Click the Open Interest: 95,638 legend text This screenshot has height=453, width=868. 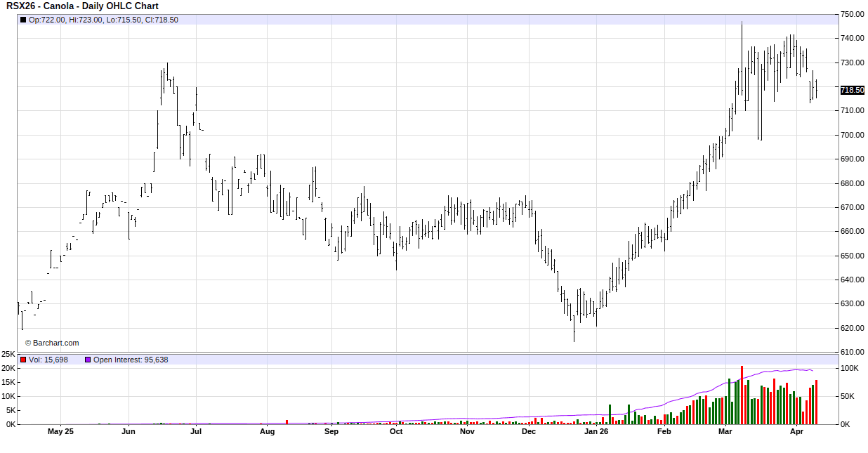click(x=131, y=360)
